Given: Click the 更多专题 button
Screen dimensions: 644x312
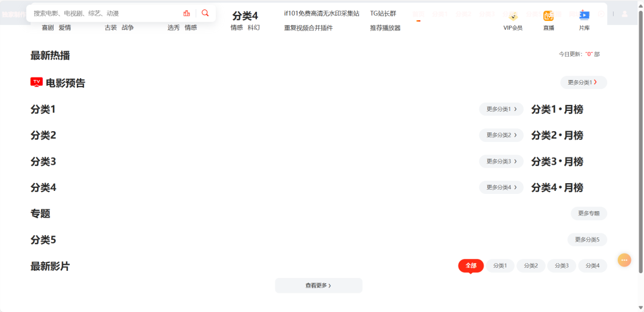Looking at the screenshot, I should pyautogui.click(x=589, y=214).
